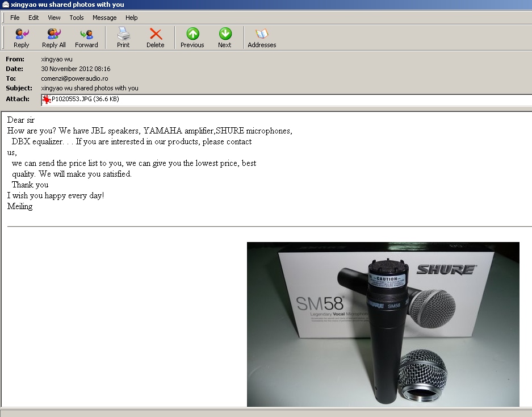
Task: Open the Help menu
Action: pyautogui.click(x=131, y=18)
